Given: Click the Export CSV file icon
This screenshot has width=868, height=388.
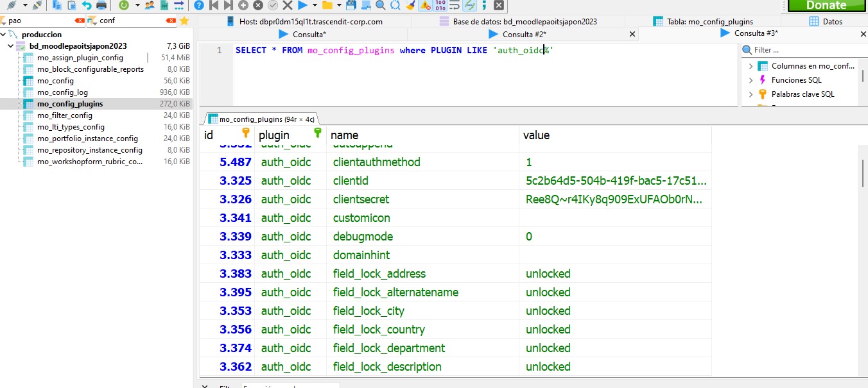Looking at the screenshot, I should coord(164,5).
